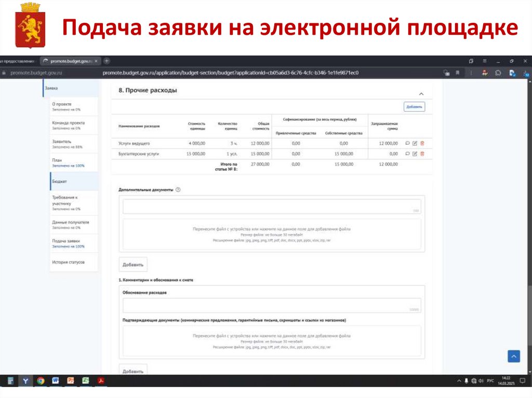The height and width of the screenshot is (398, 532).
Task: Delete the Услуги ведущего expense row
Action: [422, 143]
